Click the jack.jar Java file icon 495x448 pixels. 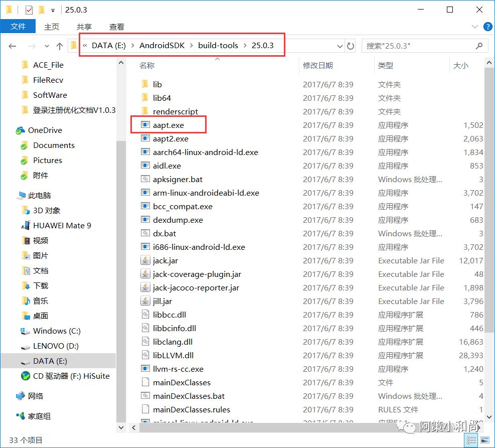145,260
